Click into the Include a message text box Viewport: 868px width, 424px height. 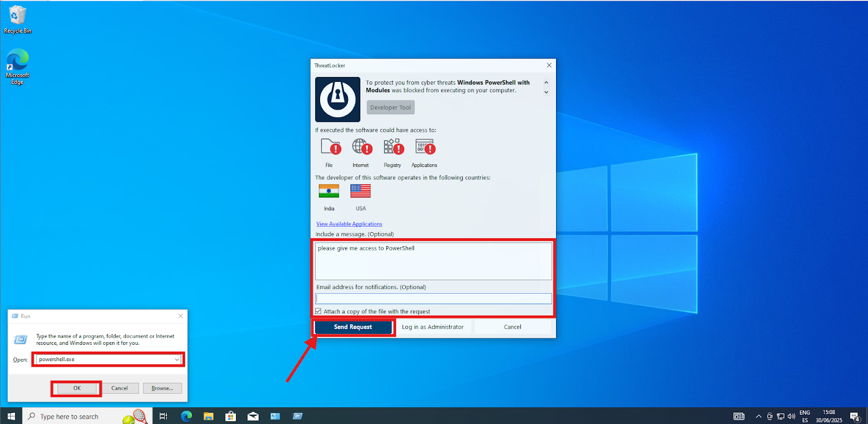coord(433,261)
